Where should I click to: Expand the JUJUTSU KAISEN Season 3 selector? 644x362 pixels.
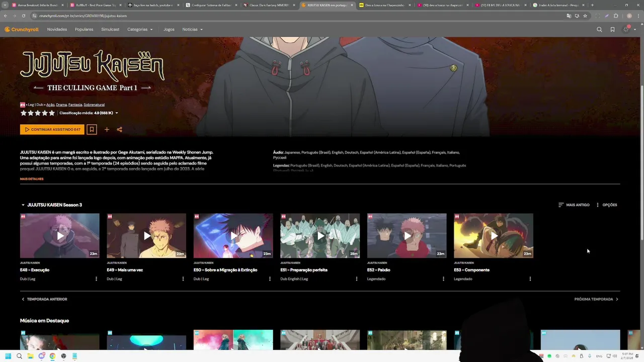(51, 205)
